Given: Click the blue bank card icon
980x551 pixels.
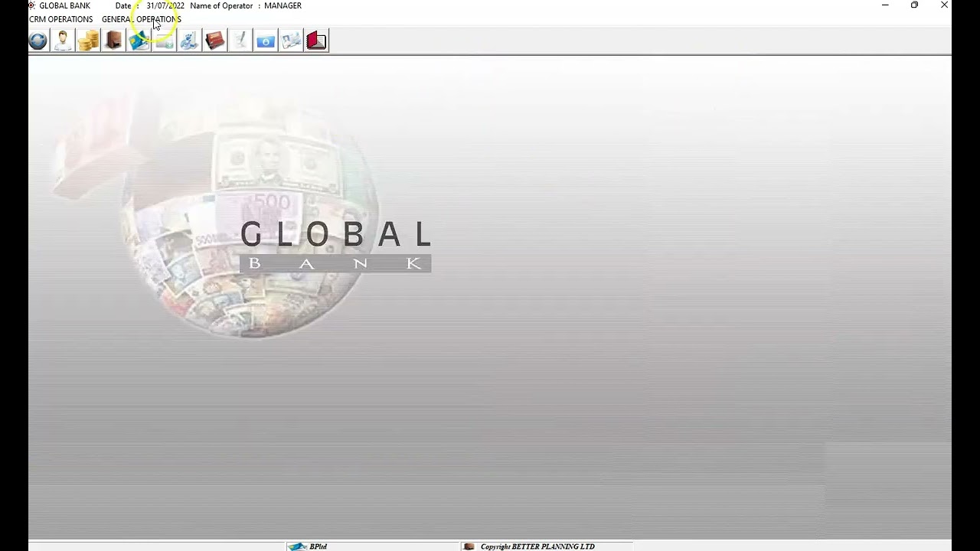Looking at the screenshot, I should coord(139,41).
